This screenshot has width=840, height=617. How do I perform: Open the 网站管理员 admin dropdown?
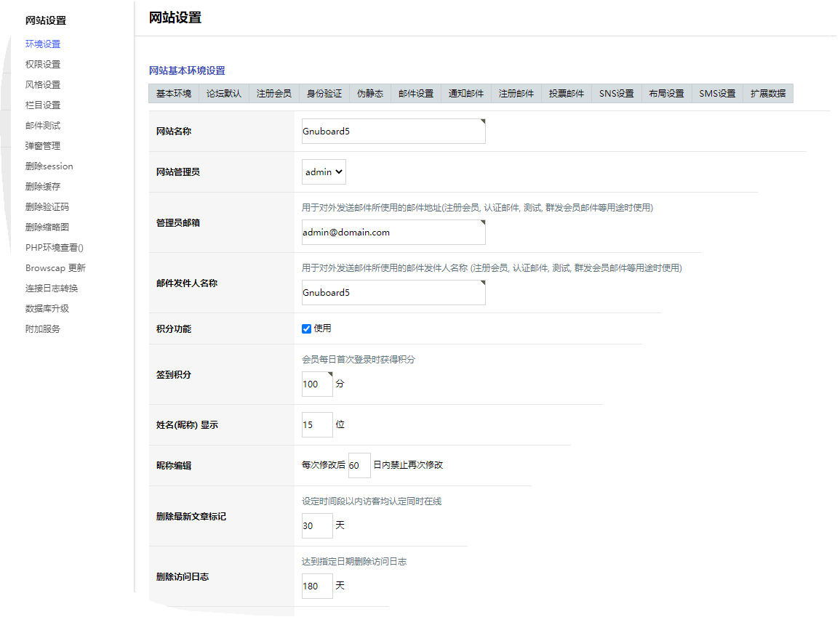point(324,172)
